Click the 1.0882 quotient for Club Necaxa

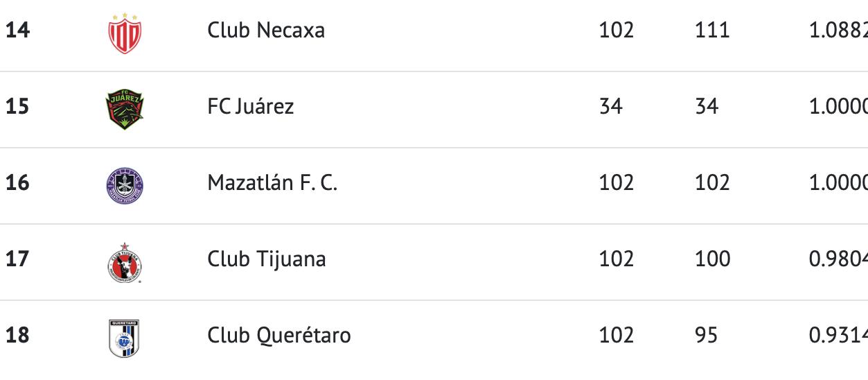[x=838, y=31]
